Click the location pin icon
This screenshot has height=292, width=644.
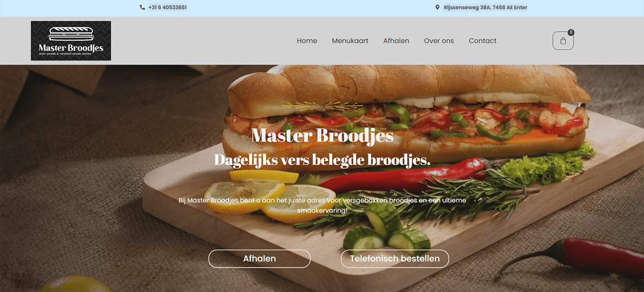coord(437,7)
